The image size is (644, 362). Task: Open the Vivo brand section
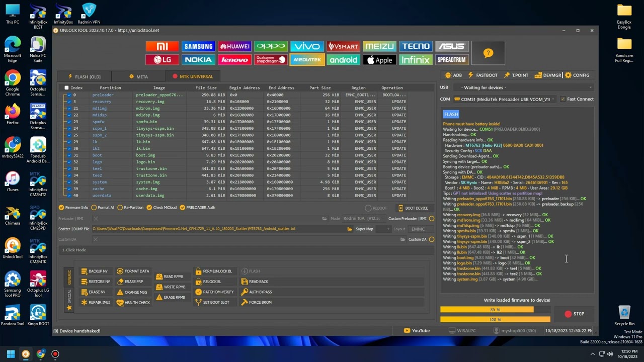(307, 46)
